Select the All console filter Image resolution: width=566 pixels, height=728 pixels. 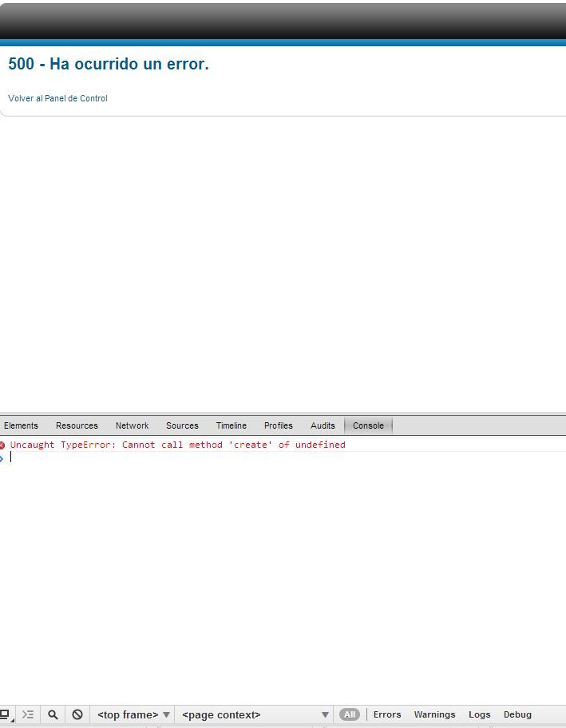coord(349,714)
